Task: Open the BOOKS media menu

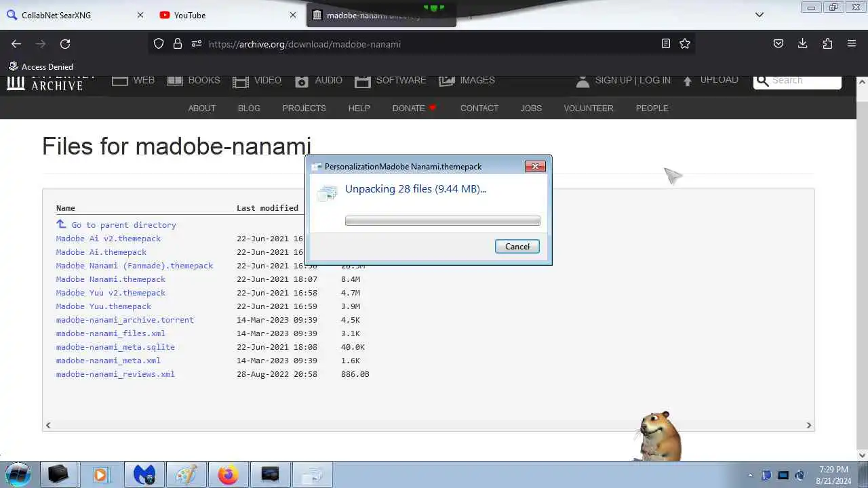Action: pyautogui.click(x=193, y=81)
